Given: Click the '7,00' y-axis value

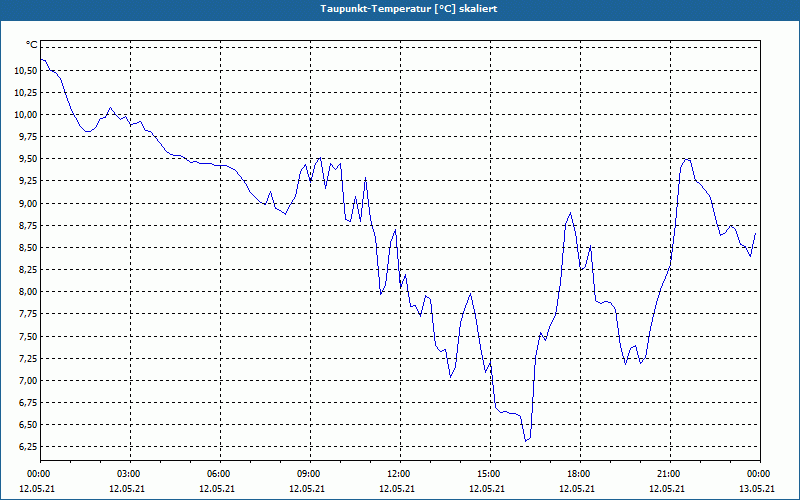Looking at the screenshot, I should coord(28,381).
